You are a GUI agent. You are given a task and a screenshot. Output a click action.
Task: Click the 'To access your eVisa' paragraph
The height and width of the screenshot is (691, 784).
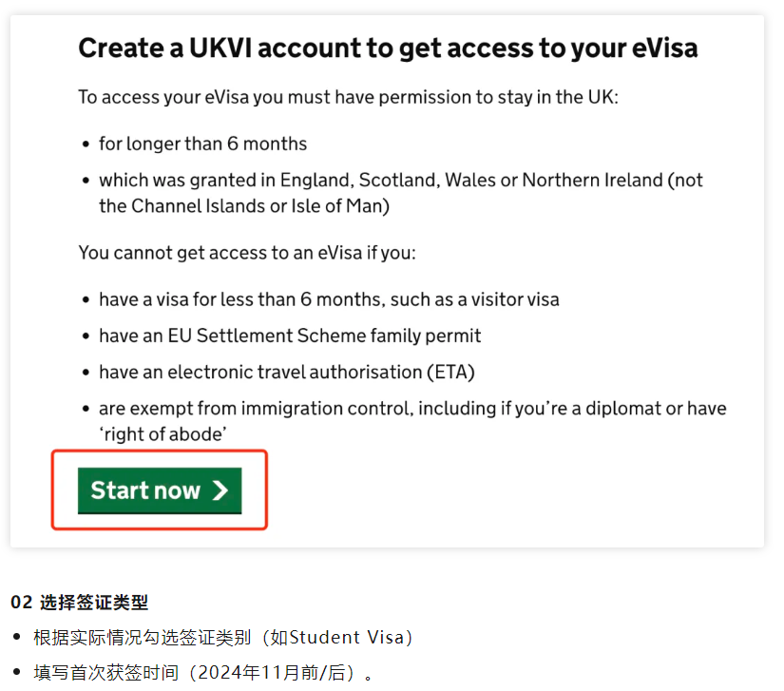pyautogui.click(x=348, y=97)
